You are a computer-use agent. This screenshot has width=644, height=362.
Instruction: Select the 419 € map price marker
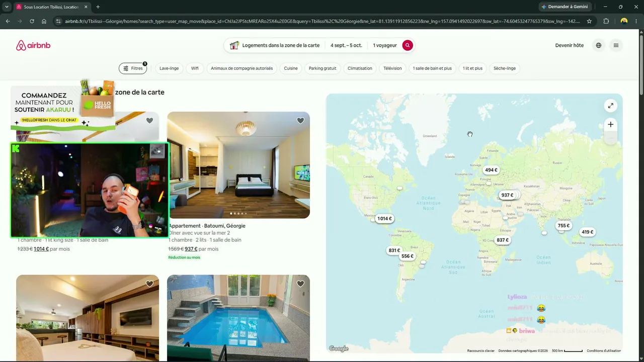[x=587, y=232]
